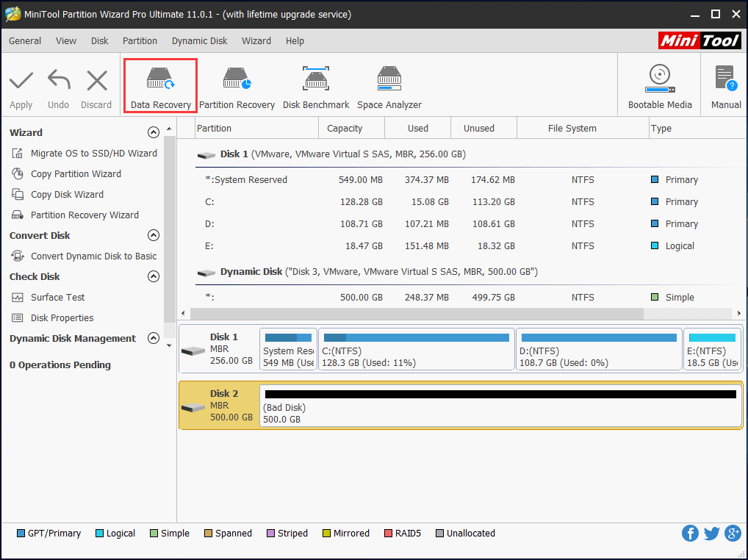Viewport: 748px width, 560px height.
Task: Collapse the Check Disk section
Action: pos(153,276)
